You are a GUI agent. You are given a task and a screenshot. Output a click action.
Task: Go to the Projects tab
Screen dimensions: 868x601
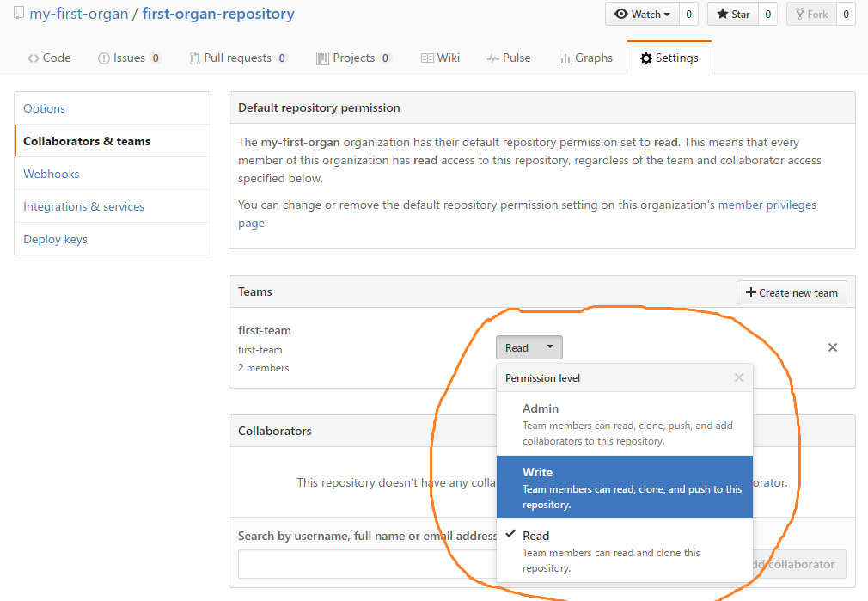pos(354,58)
